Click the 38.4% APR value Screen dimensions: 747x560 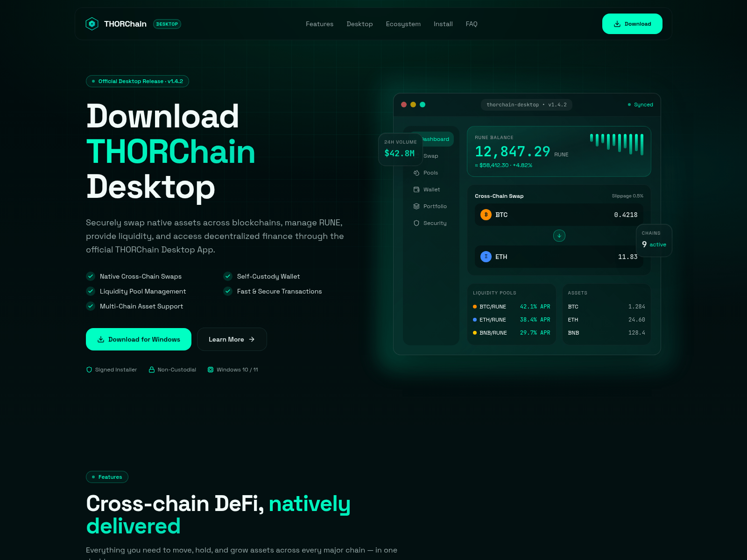pyautogui.click(x=535, y=320)
